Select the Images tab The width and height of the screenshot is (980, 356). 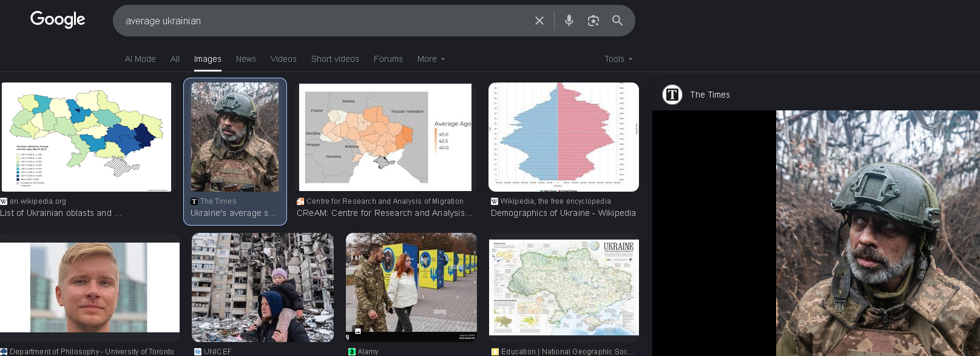tap(208, 59)
